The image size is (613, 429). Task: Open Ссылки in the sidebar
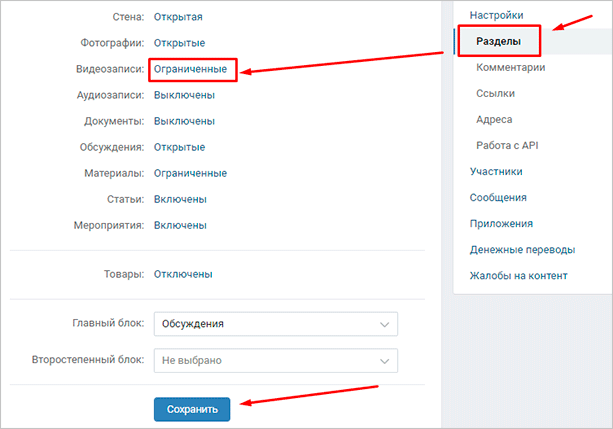[x=497, y=94]
